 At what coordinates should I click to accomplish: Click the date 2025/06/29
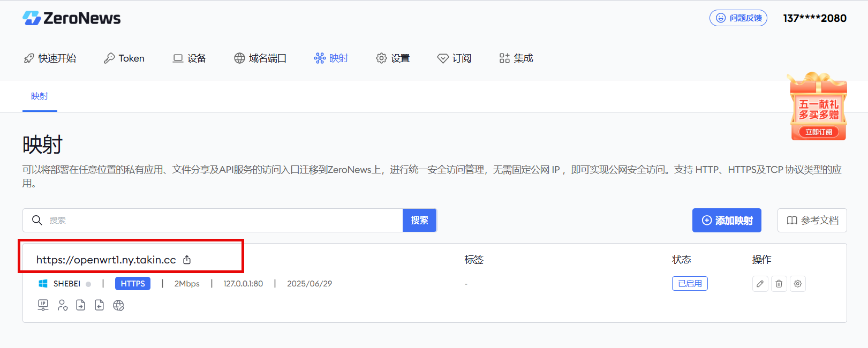pos(310,284)
